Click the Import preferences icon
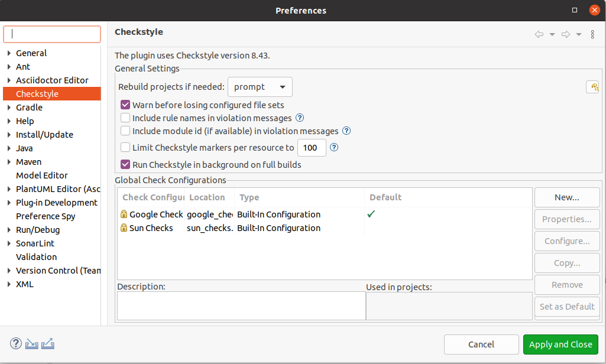The image size is (606, 364). point(32,343)
